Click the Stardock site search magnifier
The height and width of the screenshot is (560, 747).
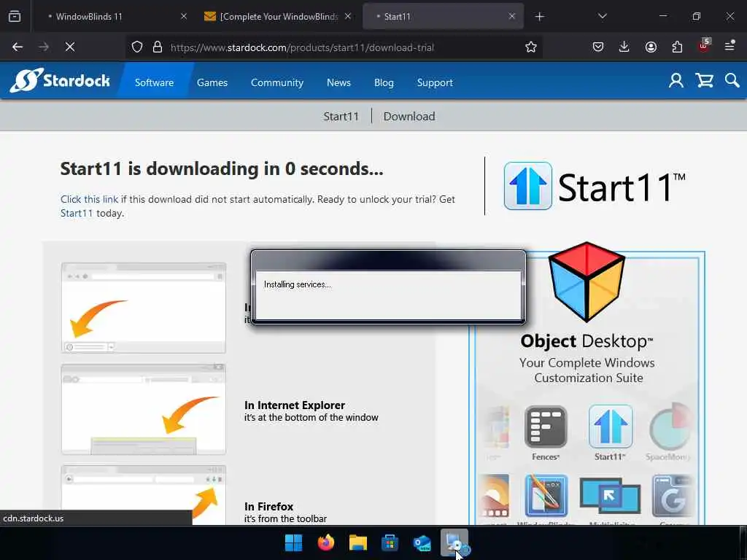pos(732,80)
